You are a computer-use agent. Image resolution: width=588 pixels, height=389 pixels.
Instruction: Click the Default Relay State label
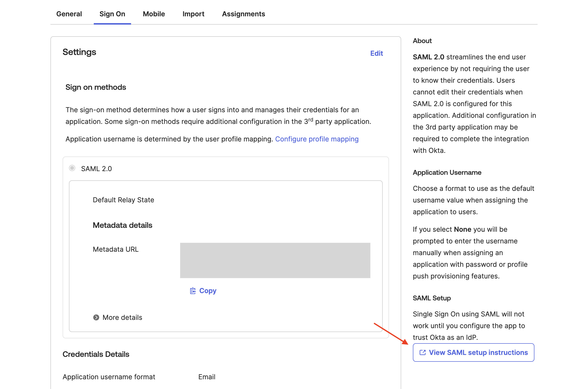[x=123, y=200]
